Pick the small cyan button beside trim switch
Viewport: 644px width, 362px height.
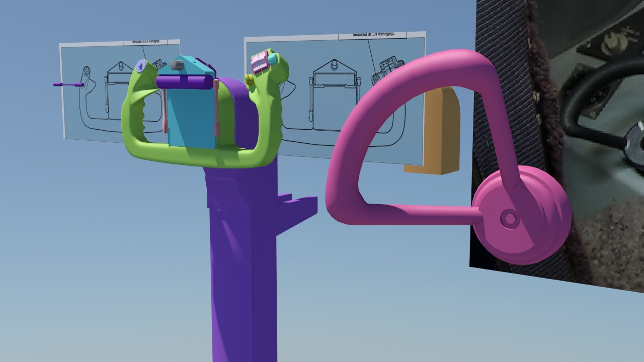click(x=273, y=59)
